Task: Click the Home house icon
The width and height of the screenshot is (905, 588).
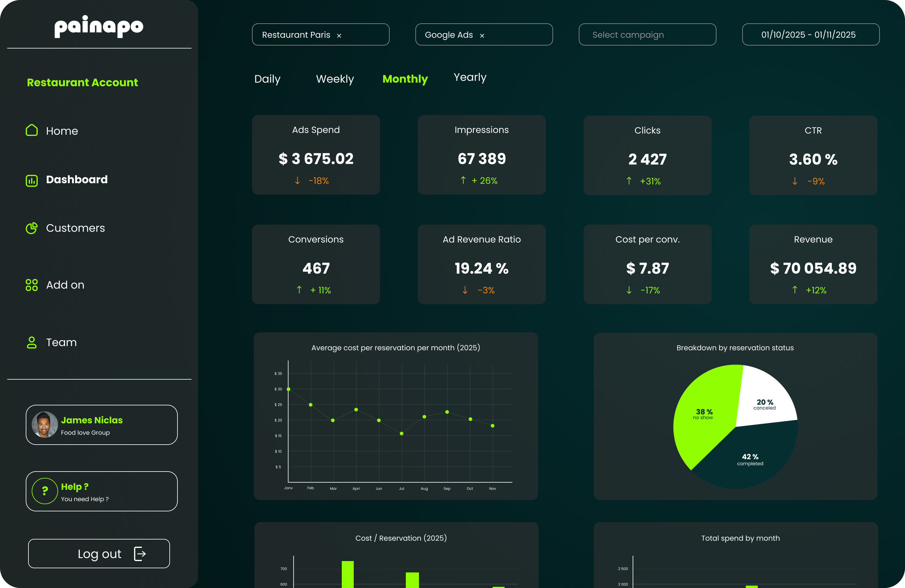Action: coord(31,131)
